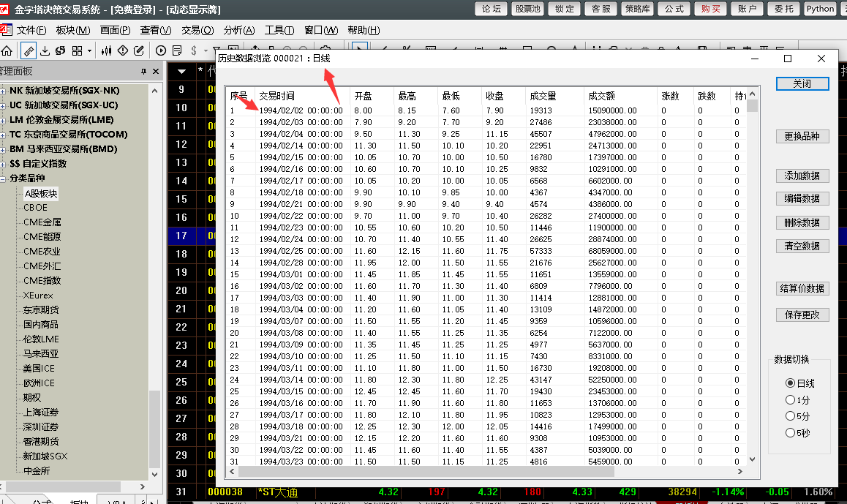Click the data table vertical scrollbar thumb
Image resolution: width=847 pixels, height=504 pixels.
coord(752,105)
